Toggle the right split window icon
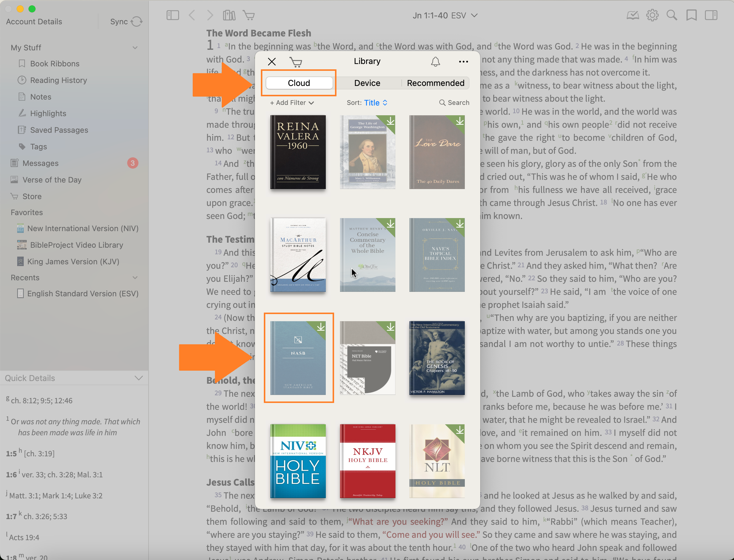 pos(711,15)
